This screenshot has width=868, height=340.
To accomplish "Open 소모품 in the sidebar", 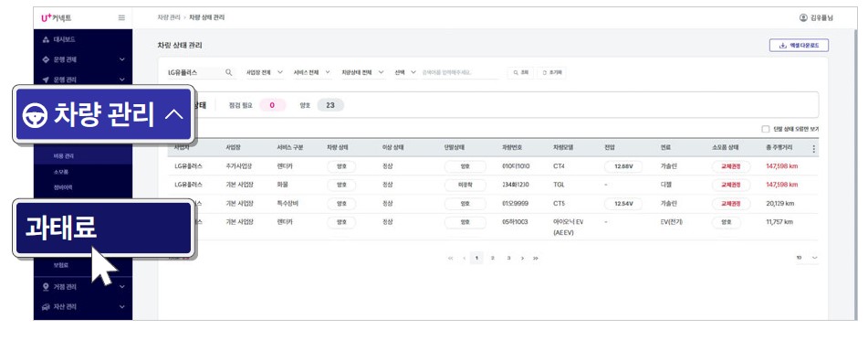I will point(61,172).
